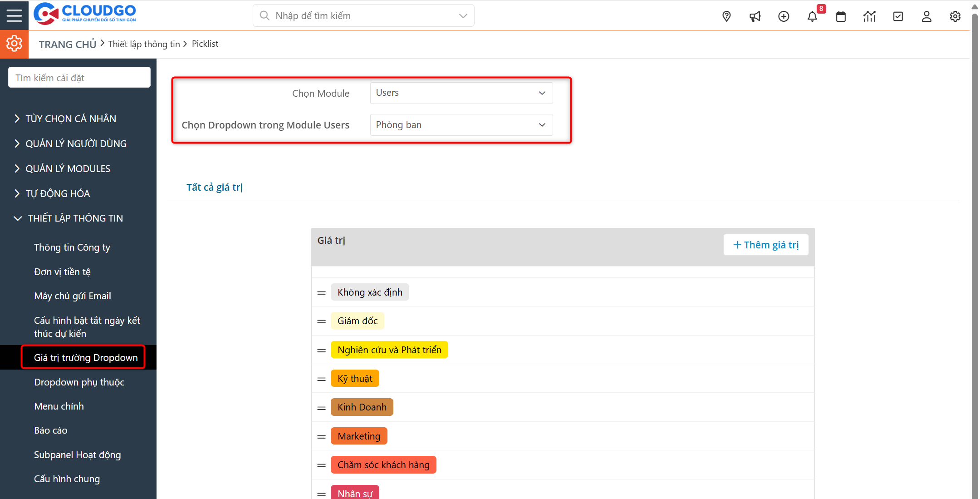Select Dropdown phụ thuộc menu item
Image resolution: width=980 pixels, height=499 pixels.
coord(79,382)
